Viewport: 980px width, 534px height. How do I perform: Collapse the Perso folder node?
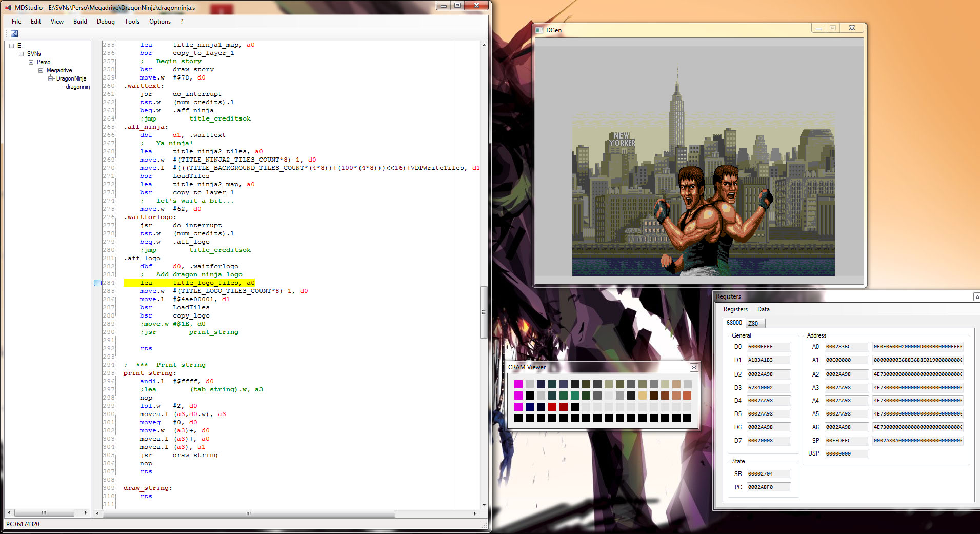31,62
